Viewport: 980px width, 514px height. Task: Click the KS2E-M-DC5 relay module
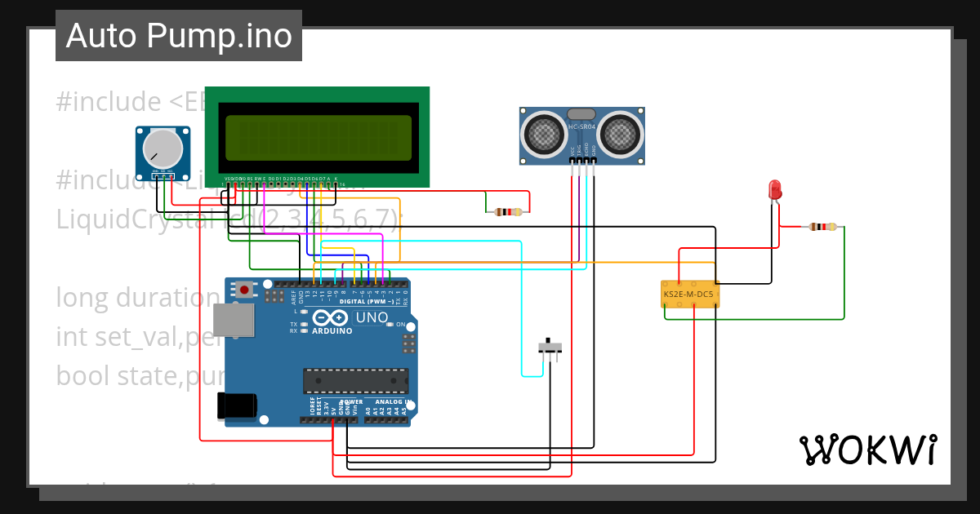tap(690, 294)
